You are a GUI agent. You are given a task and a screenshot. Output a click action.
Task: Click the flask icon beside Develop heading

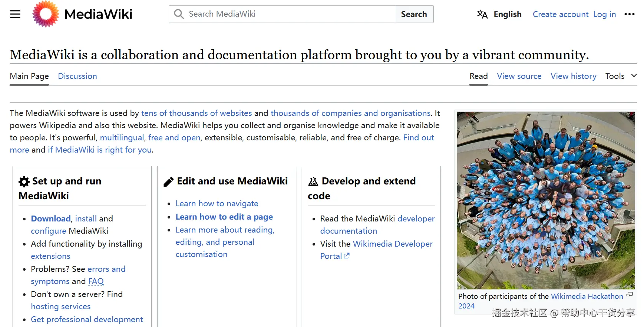click(x=313, y=181)
